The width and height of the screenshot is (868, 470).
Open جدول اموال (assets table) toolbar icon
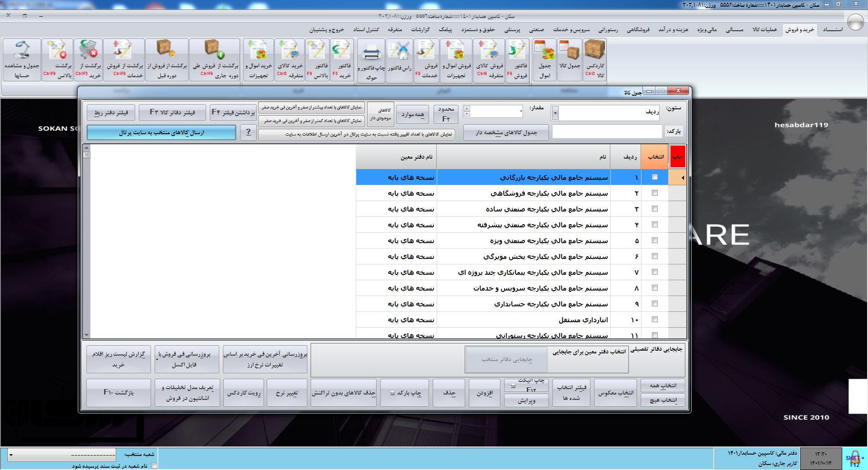pyautogui.click(x=544, y=60)
